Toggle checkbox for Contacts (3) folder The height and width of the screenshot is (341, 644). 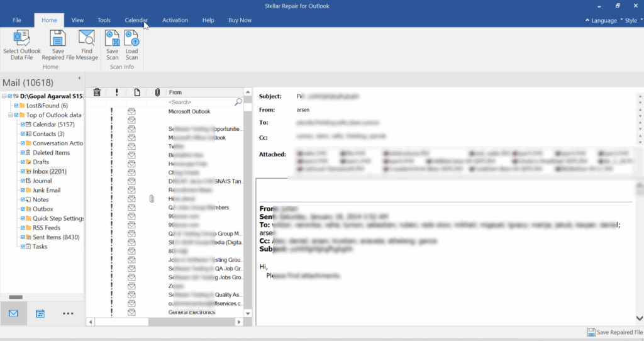point(23,134)
